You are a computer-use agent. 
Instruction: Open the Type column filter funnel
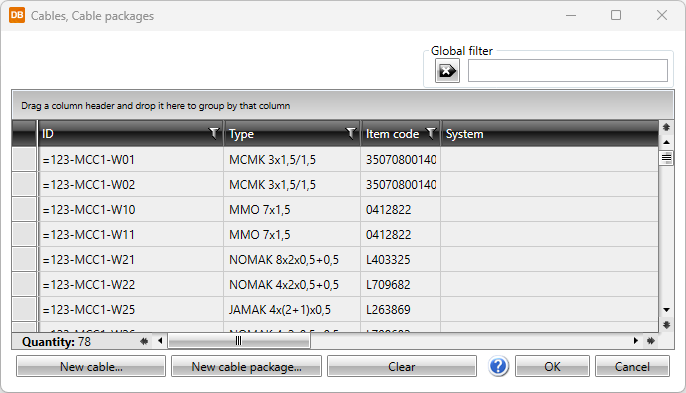pos(350,133)
